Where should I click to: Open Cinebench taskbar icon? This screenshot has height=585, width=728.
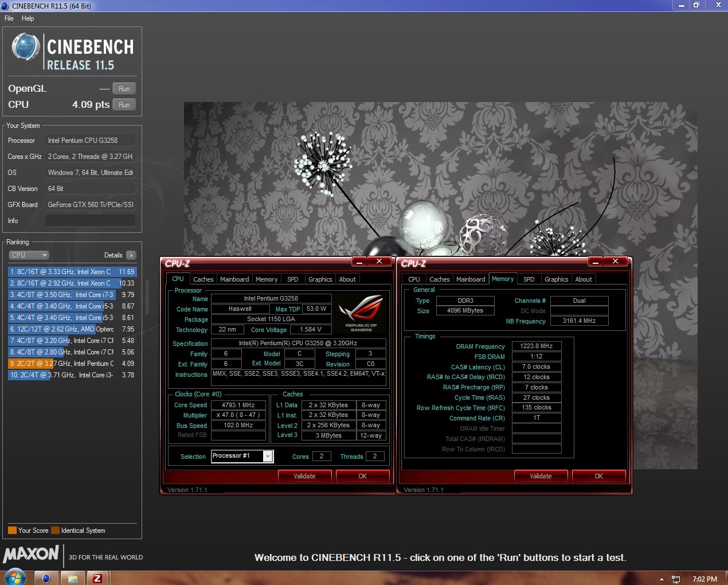(x=46, y=578)
